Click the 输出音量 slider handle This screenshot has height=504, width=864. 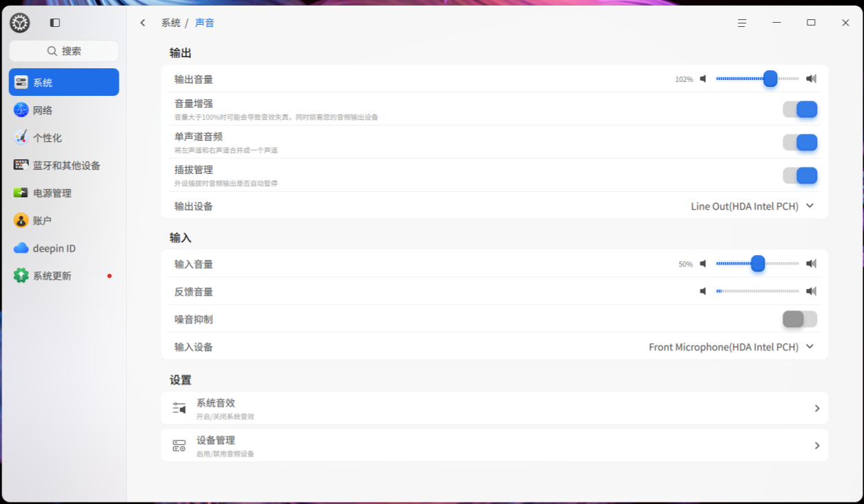click(771, 79)
